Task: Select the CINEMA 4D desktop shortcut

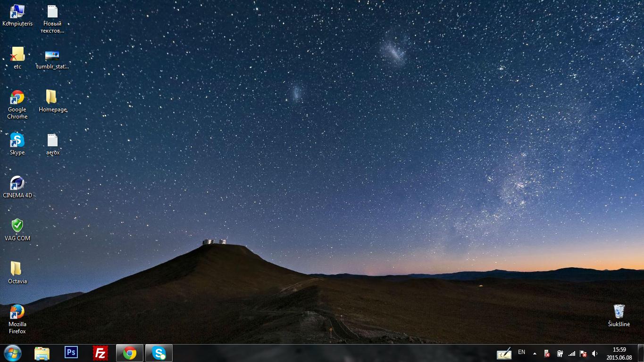Action: [17, 187]
